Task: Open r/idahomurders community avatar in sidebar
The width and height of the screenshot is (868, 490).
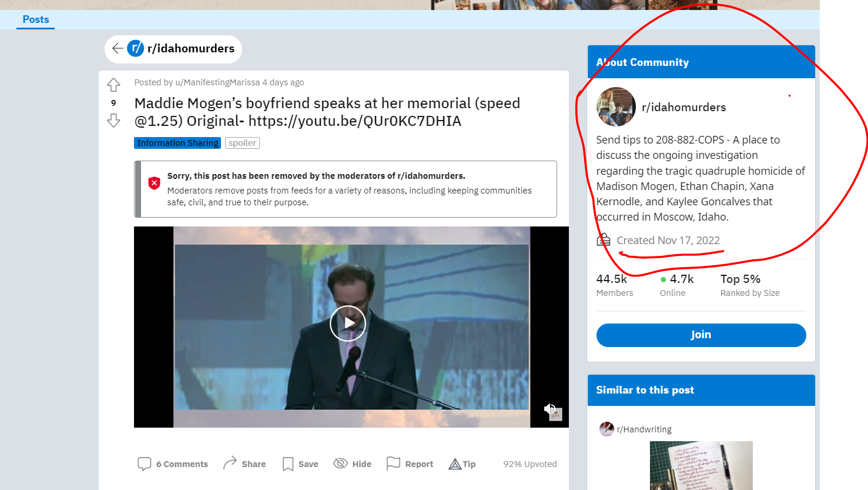Action: click(616, 107)
